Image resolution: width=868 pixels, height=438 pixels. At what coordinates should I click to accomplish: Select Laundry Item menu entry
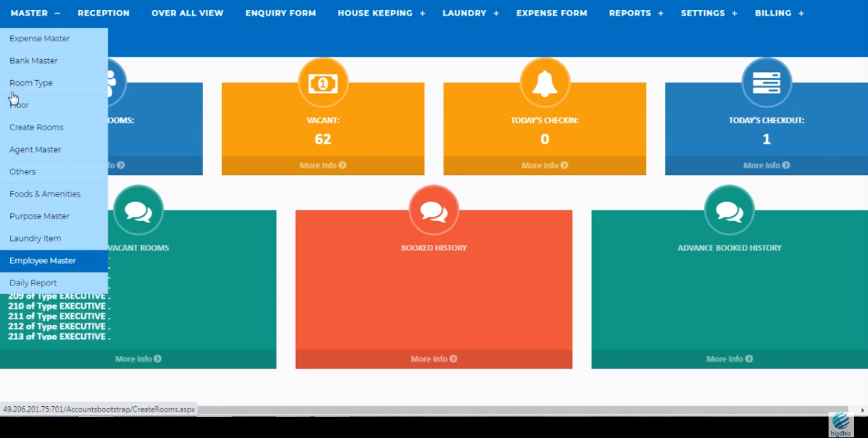click(53, 239)
